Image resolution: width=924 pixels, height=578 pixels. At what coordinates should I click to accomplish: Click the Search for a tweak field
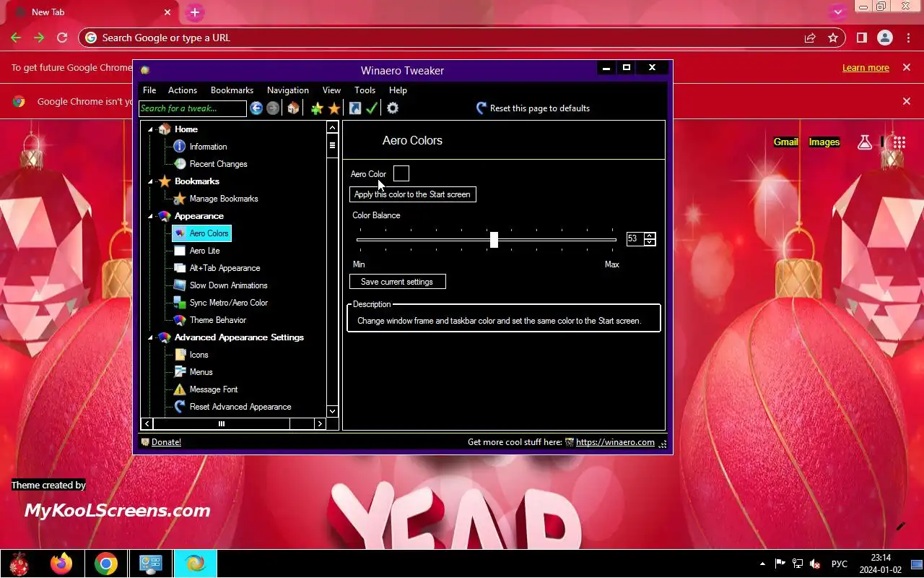coord(193,108)
